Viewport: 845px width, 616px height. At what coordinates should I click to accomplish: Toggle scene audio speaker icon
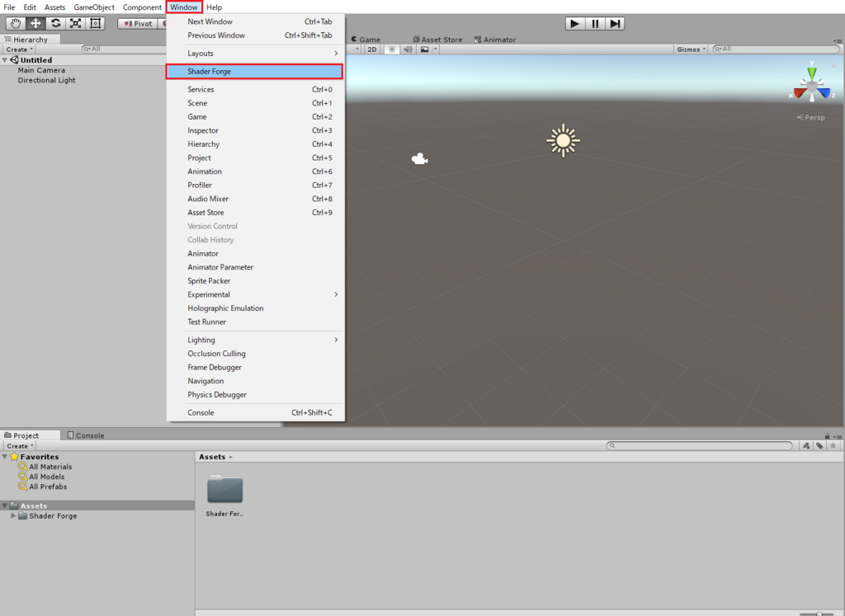(408, 49)
